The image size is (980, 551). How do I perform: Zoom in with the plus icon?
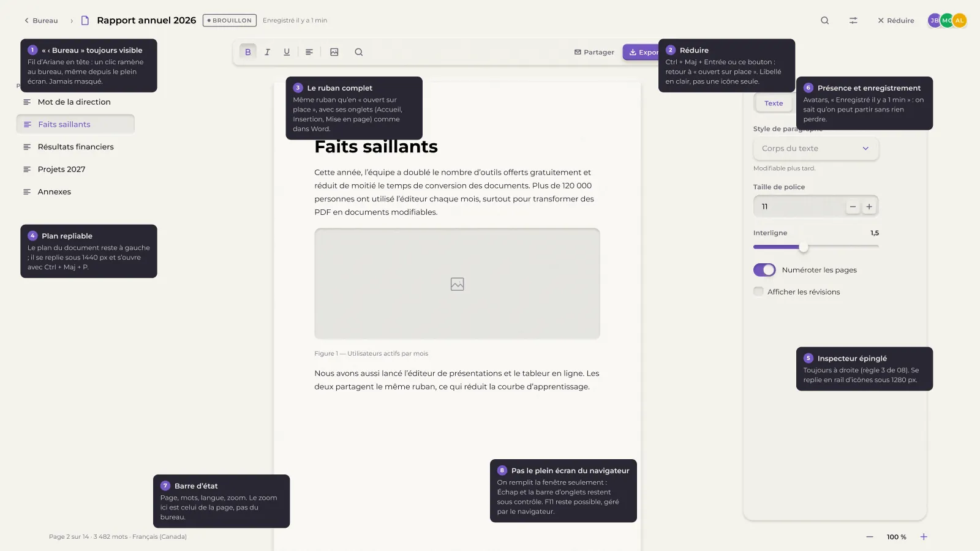pyautogui.click(x=924, y=537)
